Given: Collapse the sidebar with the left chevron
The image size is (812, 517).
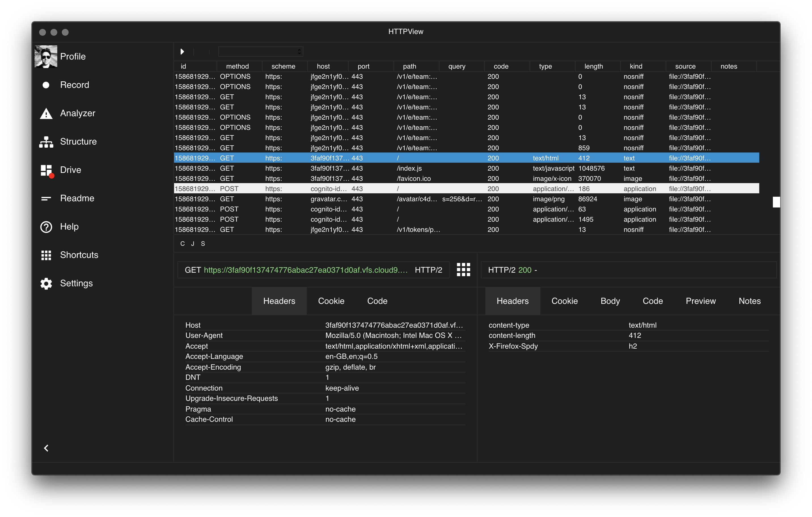Looking at the screenshot, I should (46, 448).
